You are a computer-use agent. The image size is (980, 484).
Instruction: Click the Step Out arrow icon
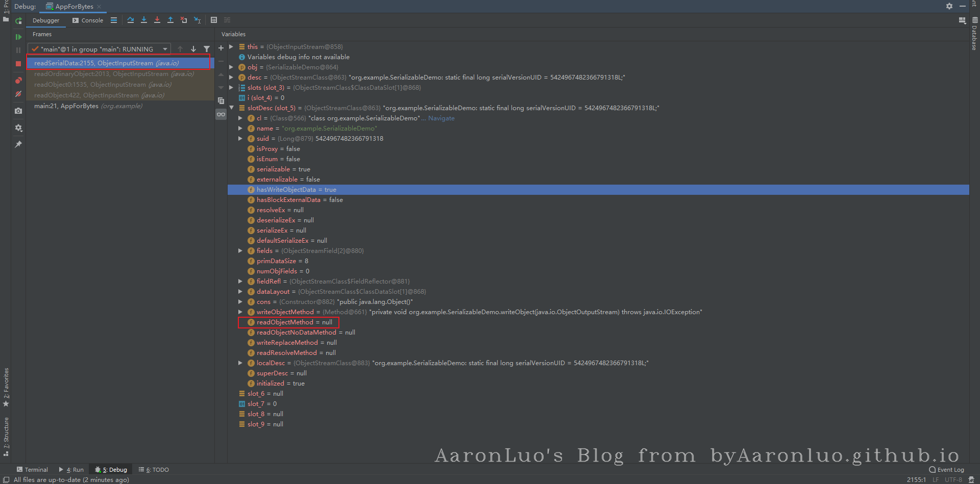pyautogui.click(x=170, y=20)
